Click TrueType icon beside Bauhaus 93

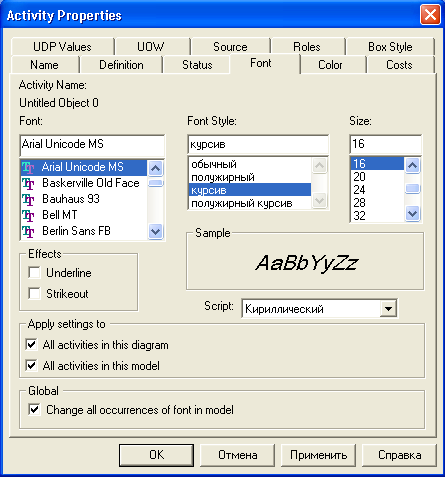[28, 199]
